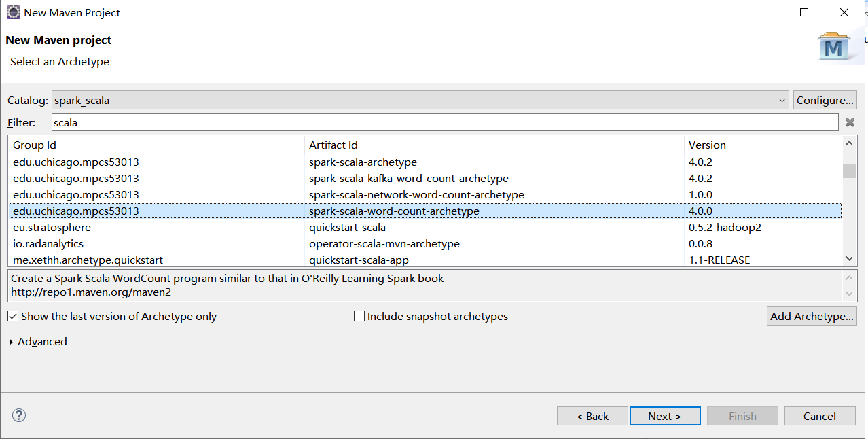Select the quickstart-scala artifact row

click(x=425, y=227)
